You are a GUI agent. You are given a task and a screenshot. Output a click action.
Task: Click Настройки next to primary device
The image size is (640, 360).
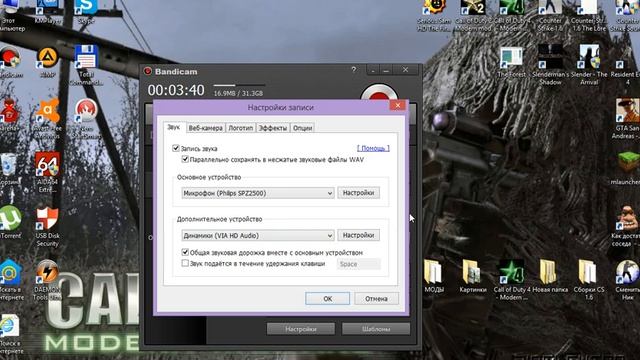[x=358, y=193]
